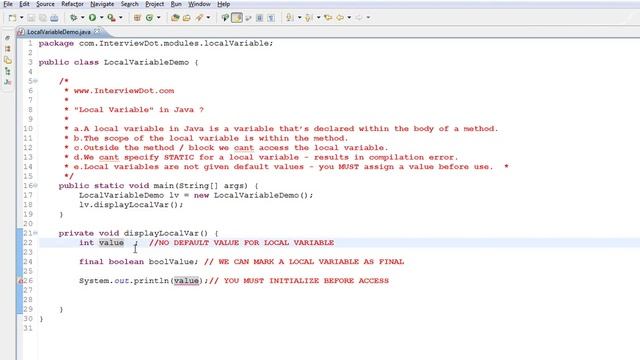Click the error marker on line 26
This screenshot has width=640, height=360.
click(x=20, y=281)
